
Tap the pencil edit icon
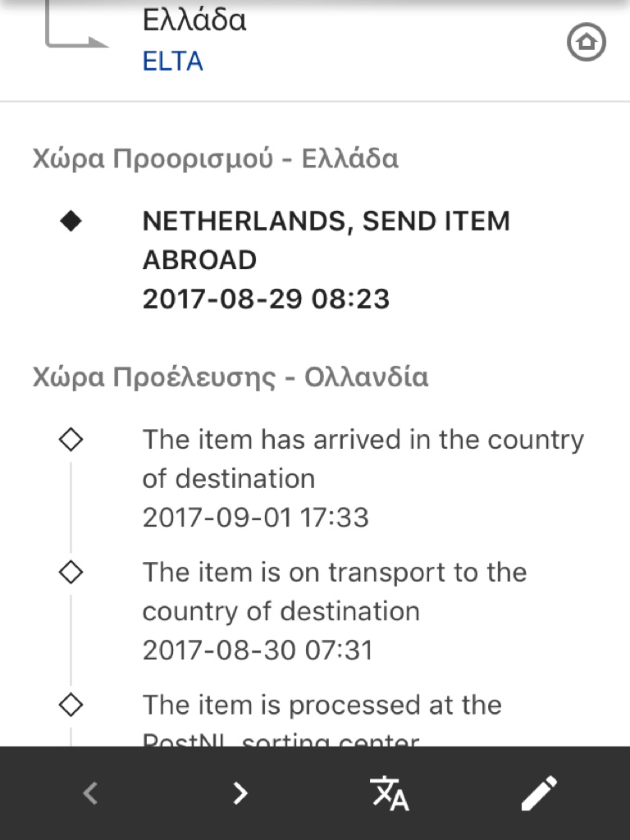click(540, 793)
